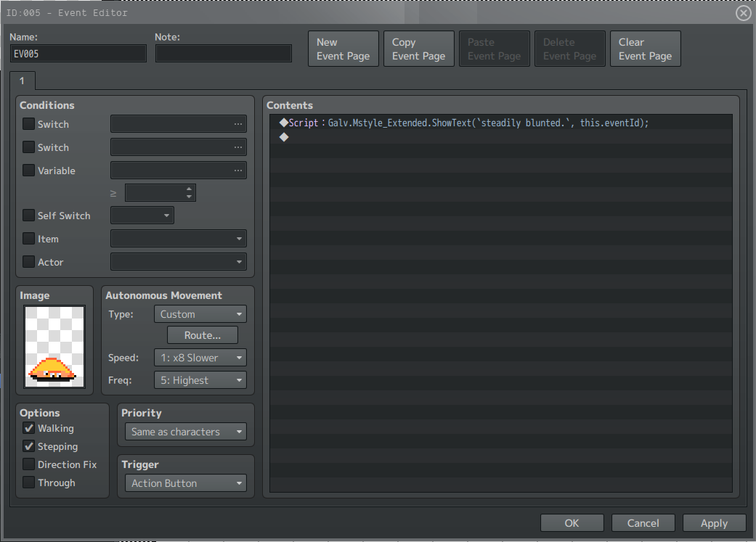Open the movement Type dropdown
Image resolution: width=756 pixels, height=542 pixels.
[x=200, y=314]
